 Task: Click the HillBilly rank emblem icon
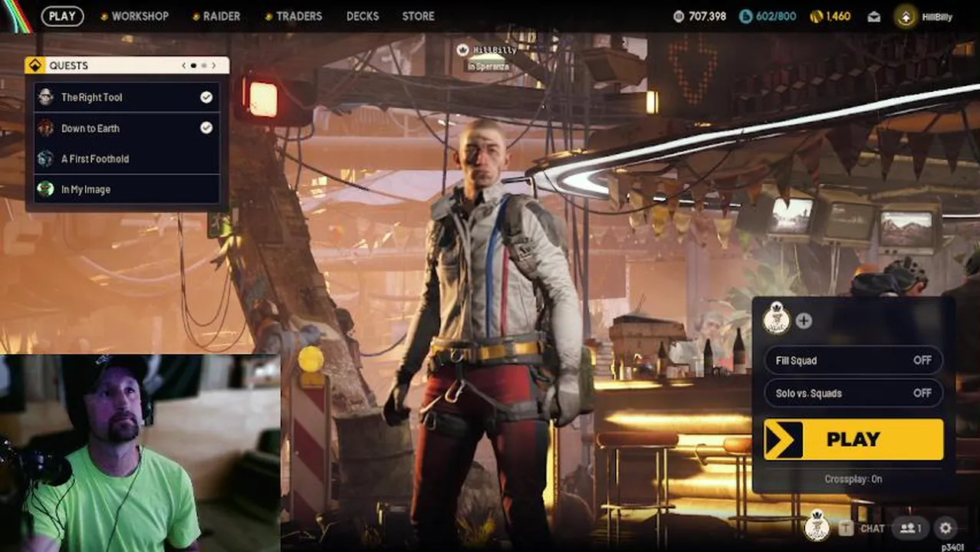pos(906,17)
